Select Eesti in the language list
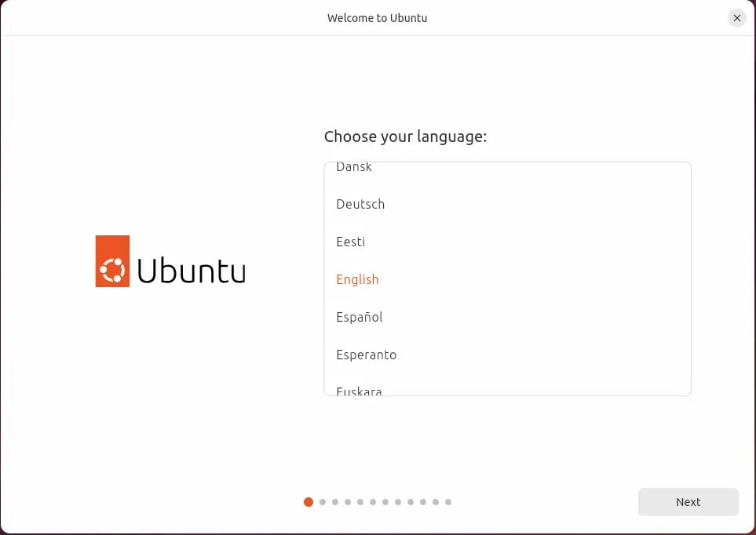Viewport: 756px width, 535px height. (350, 242)
